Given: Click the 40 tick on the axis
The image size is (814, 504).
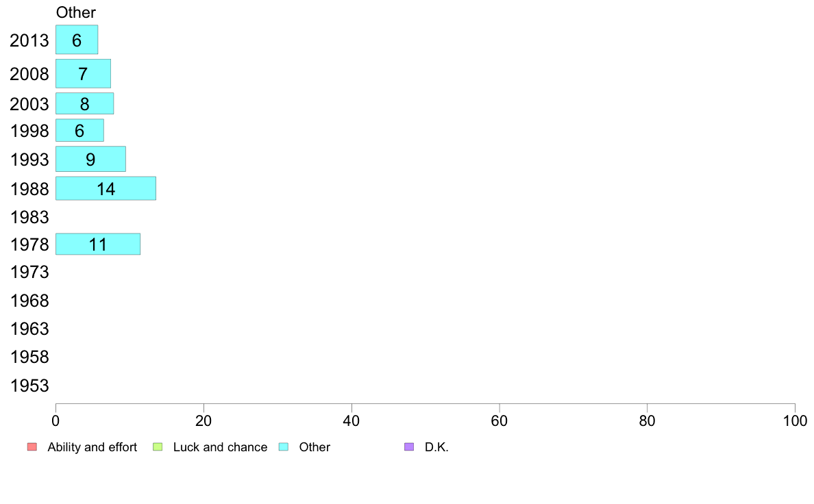Looking at the screenshot, I should point(351,421).
